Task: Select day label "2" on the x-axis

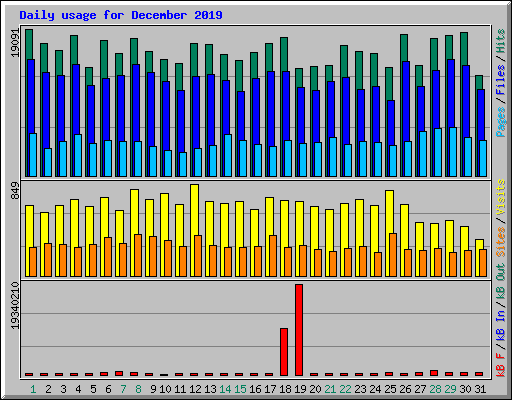Action: click(48, 389)
